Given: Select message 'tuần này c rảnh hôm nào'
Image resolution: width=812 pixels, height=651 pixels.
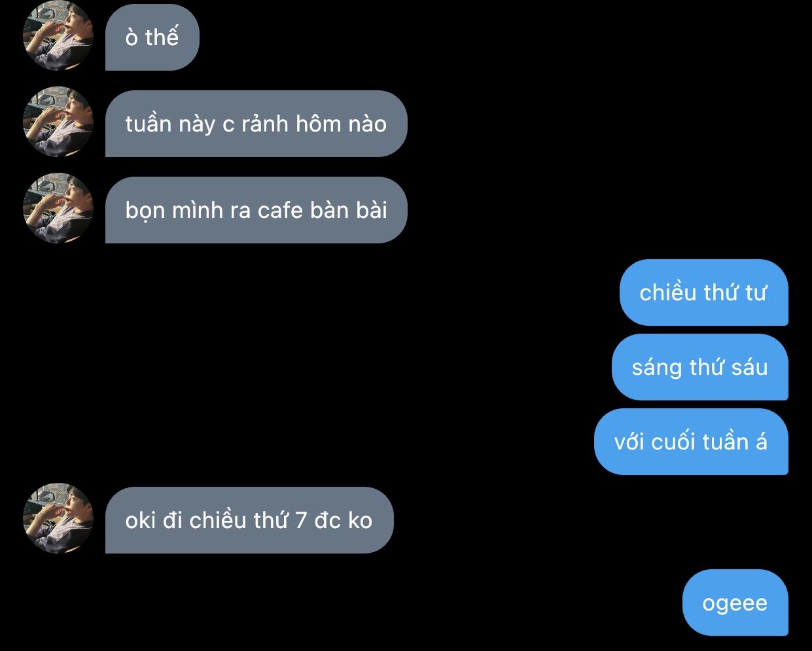Looking at the screenshot, I should pos(256,124).
